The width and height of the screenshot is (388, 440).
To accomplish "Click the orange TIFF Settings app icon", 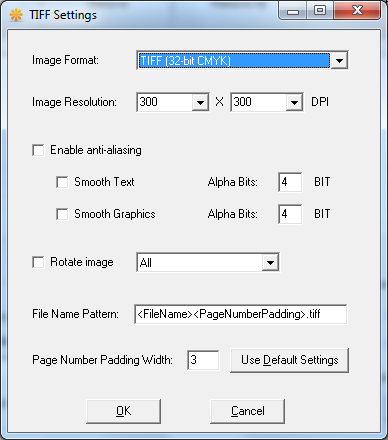I will tap(16, 15).
